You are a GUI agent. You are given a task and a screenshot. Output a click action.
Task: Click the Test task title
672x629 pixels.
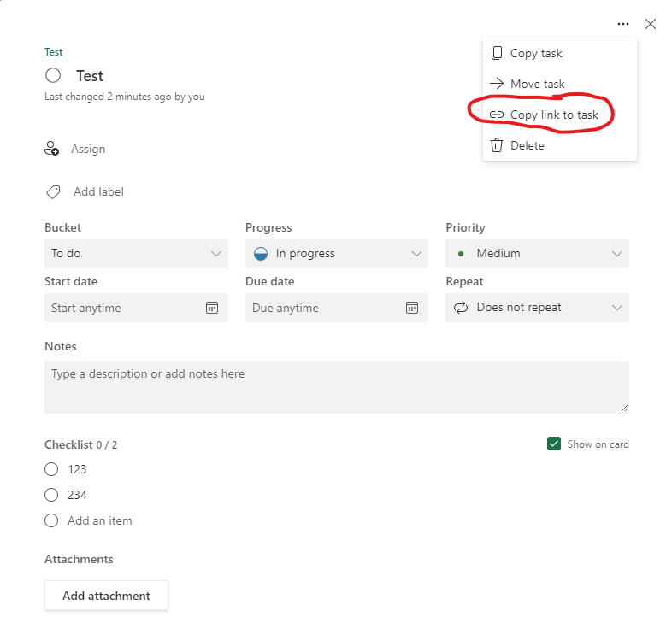tap(90, 76)
